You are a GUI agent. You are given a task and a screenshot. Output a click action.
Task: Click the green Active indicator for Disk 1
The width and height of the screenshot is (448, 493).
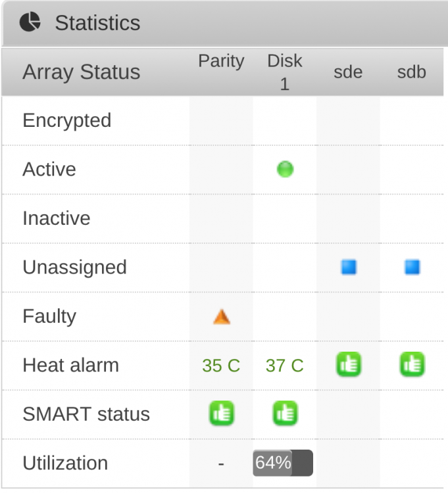(285, 169)
